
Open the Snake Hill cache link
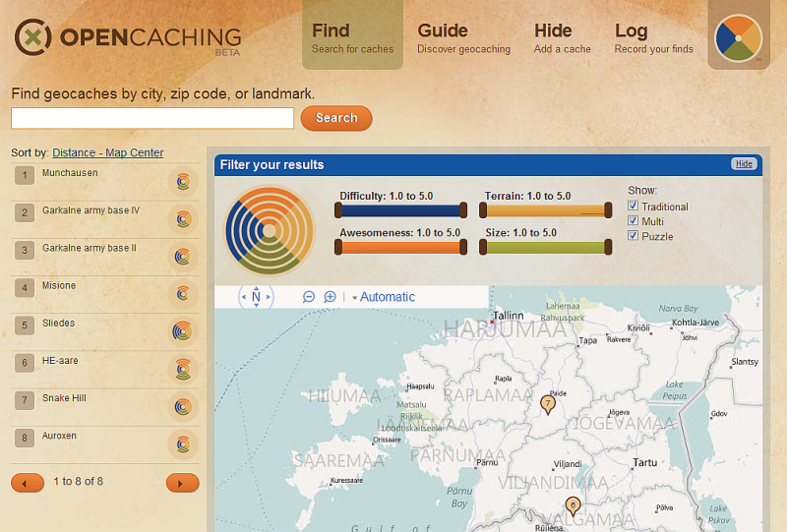(64, 398)
